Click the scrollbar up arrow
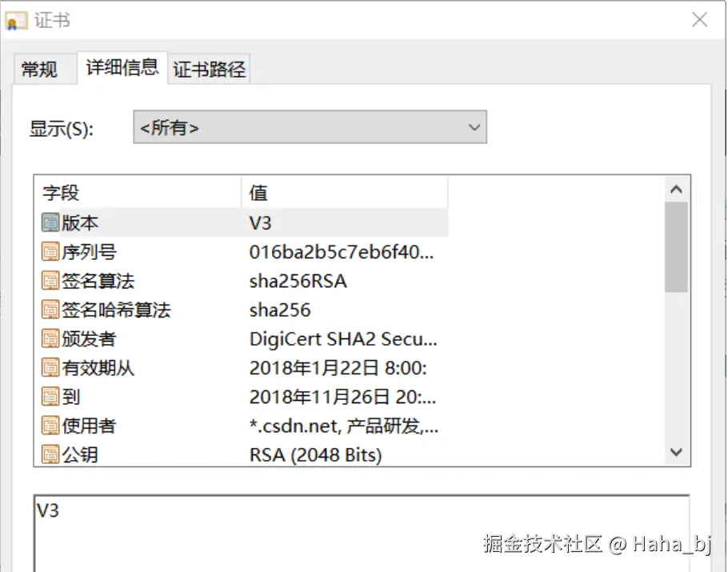This screenshot has height=572, width=728. [677, 188]
